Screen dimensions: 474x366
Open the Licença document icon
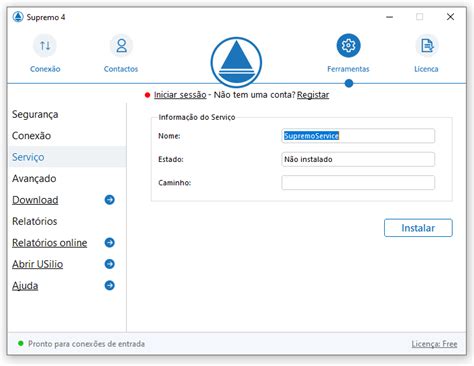[427, 45]
